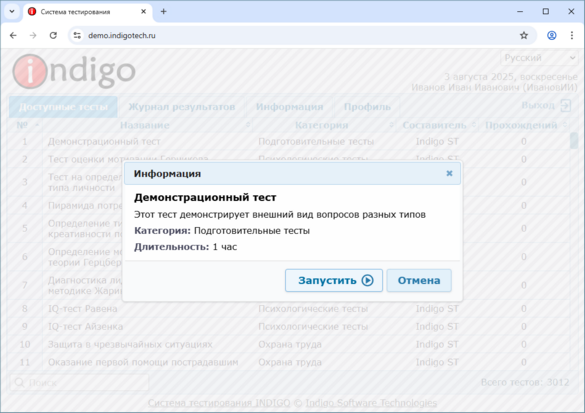The width and height of the screenshot is (585, 413).
Task: Click the Всего тестов: 3012 text
Action: (x=525, y=382)
